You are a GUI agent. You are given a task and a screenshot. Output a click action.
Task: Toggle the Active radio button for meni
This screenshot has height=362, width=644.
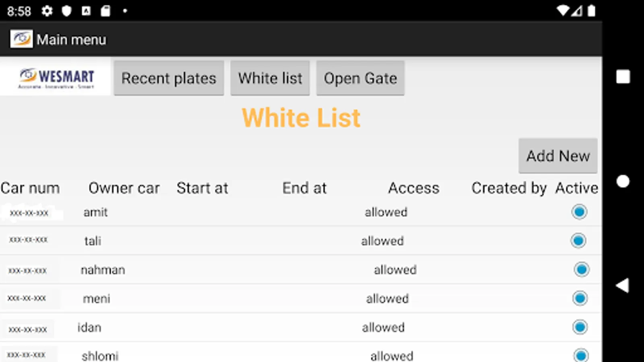(x=580, y=298)
